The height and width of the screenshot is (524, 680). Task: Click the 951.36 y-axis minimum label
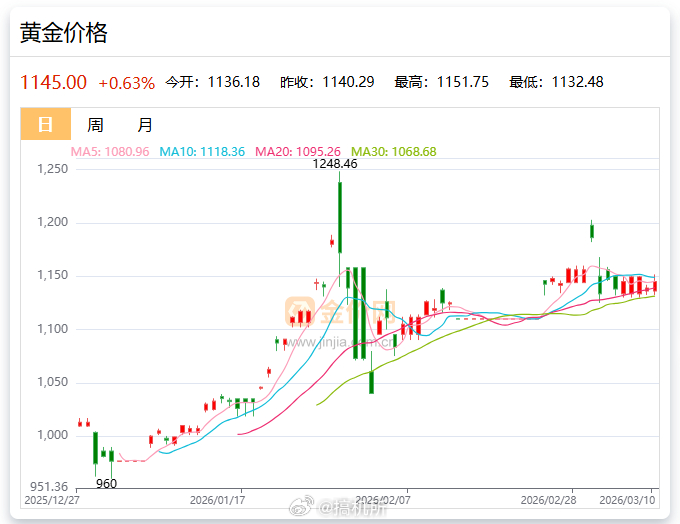tap(49, 486)
